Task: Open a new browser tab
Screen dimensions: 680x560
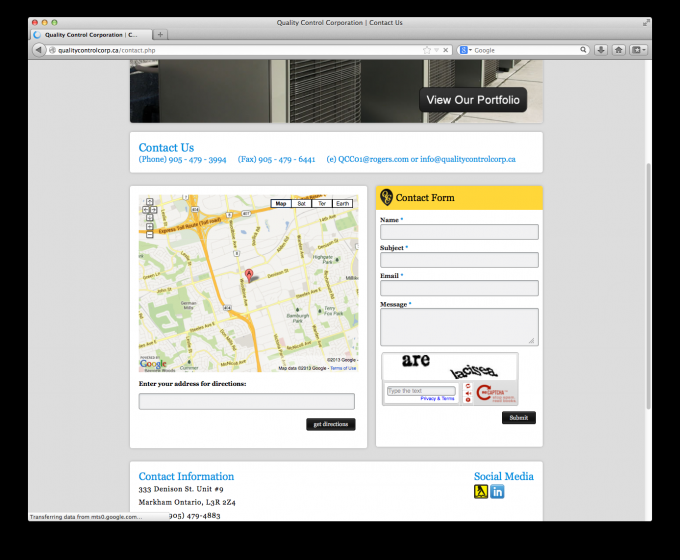Action: coord(161,34)
